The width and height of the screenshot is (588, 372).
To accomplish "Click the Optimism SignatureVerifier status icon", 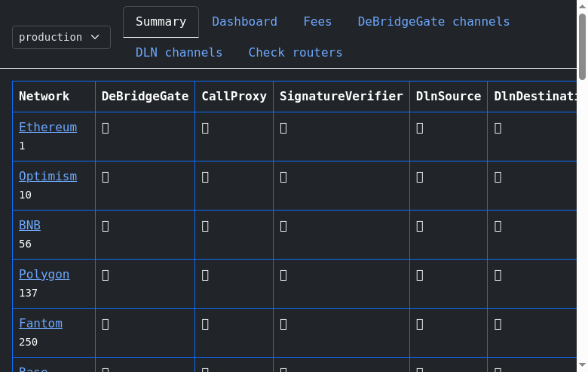I will tap(283, 177).
